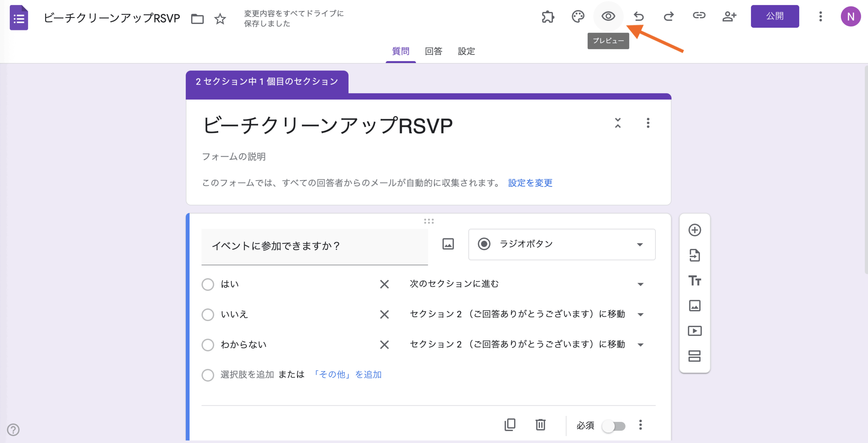Click the redo arrow icon
The width and height of the screenshot is (868, 443).
pos(669,16)
